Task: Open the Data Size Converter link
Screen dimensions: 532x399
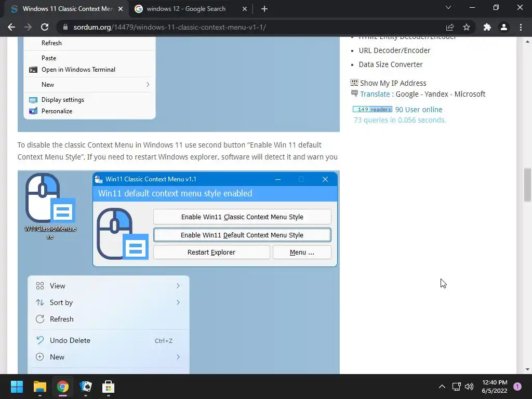Action: [391, 64]
